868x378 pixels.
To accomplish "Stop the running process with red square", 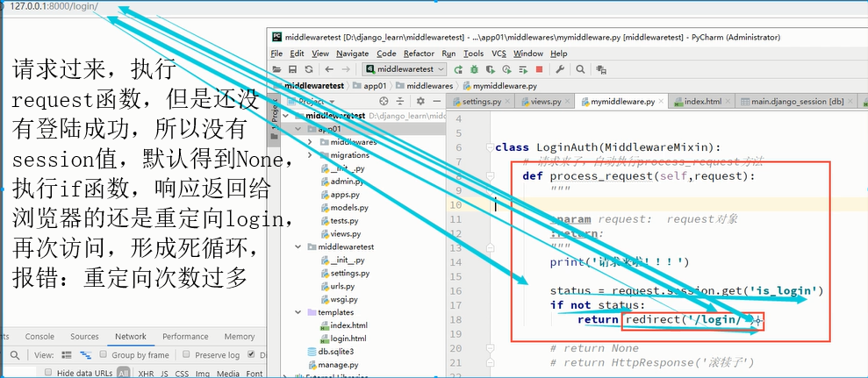I will 539,69.
